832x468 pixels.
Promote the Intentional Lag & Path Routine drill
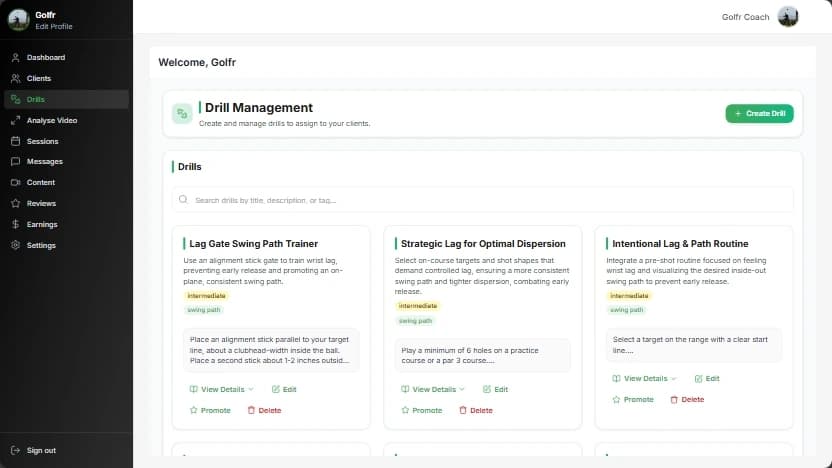[633, 400]
